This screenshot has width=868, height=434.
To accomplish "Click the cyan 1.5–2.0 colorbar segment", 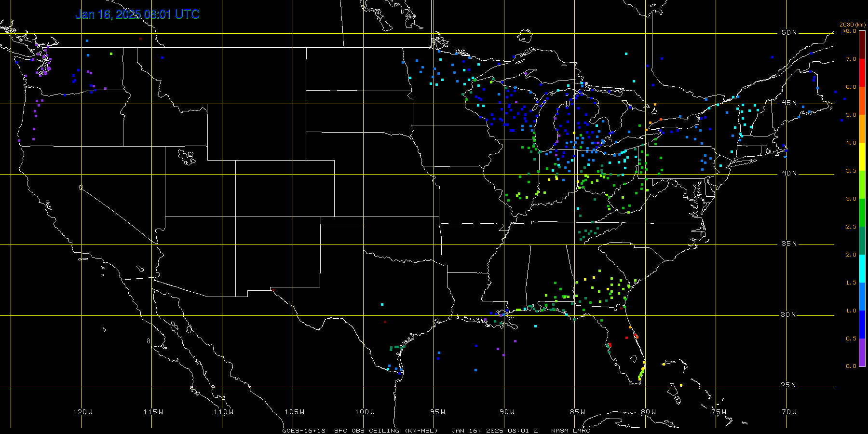I will (x=862, y=269).
